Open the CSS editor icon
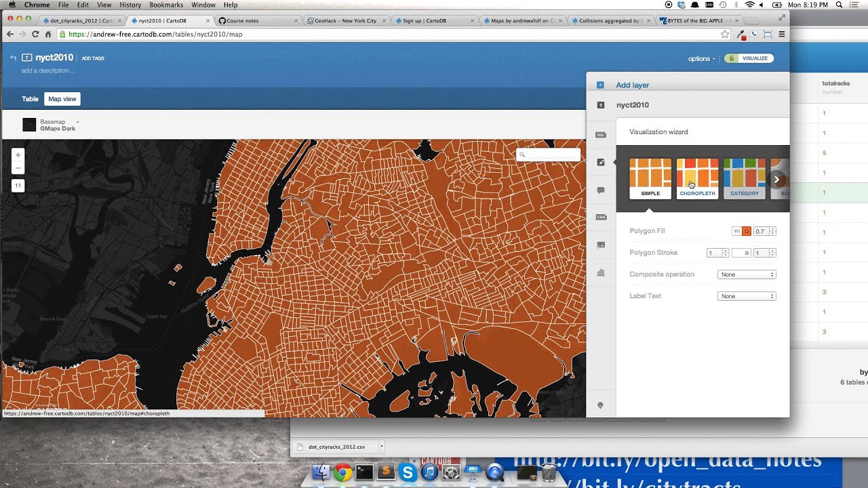The image size is (868, 488). [x=600, y=217]
